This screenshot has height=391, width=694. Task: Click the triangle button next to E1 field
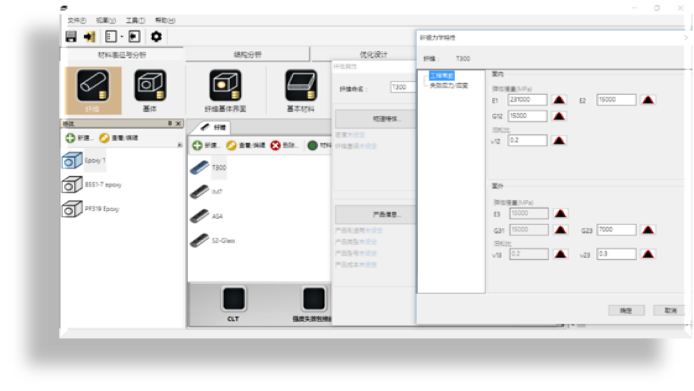click(559, 100)
